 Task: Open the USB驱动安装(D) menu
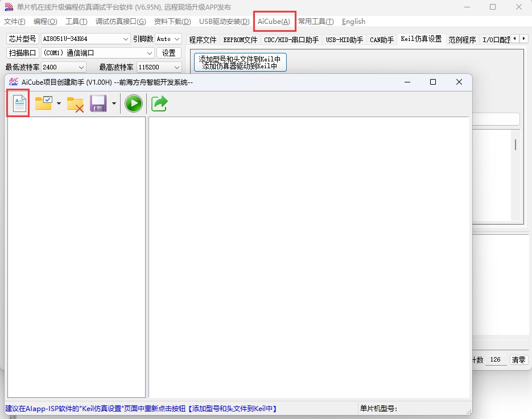coord(224,22)
